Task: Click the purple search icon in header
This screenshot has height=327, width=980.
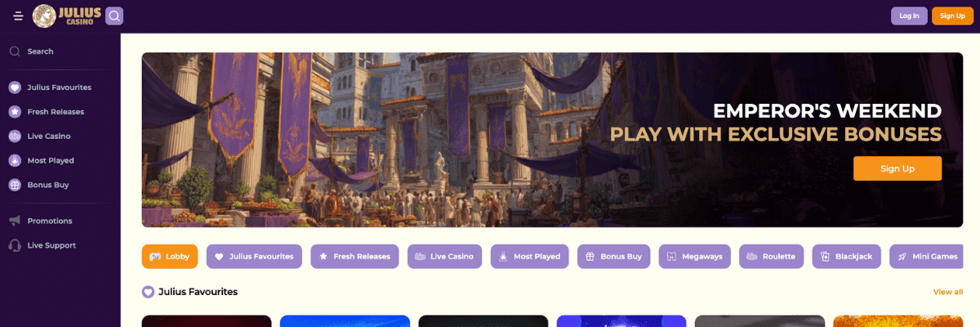Action: 114,16
